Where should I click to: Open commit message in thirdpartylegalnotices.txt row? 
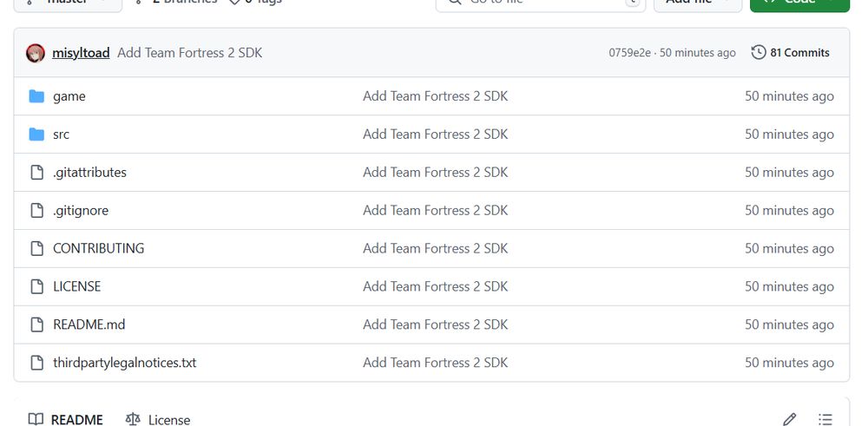click(x=435, y=363)
